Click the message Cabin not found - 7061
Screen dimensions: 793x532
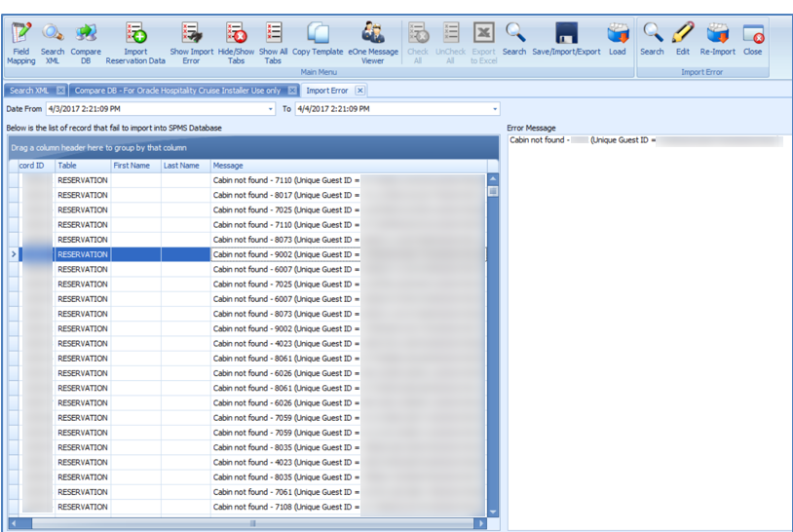pyautogui.click(x=286, y=492)
